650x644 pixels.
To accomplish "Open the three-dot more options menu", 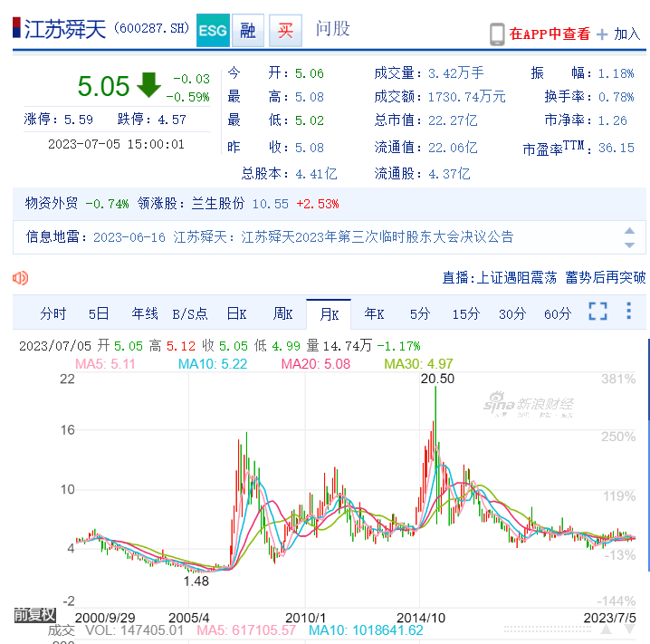I will click(x=629, y=311).
